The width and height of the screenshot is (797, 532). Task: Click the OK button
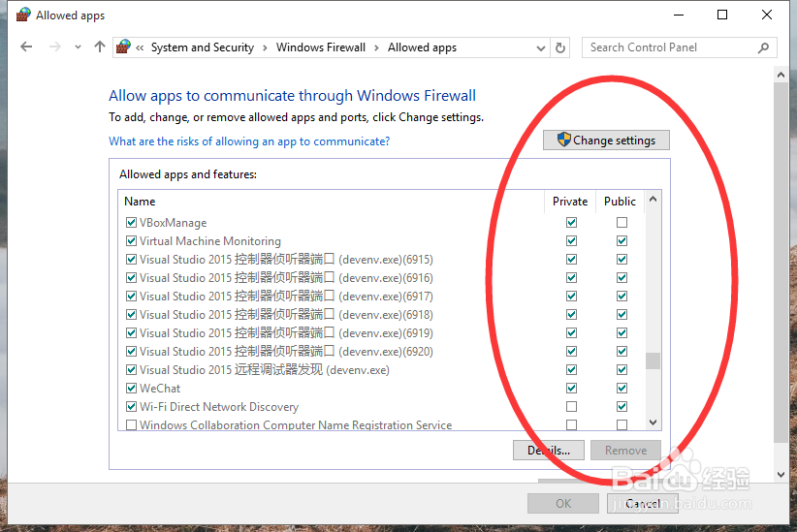click(563, 504)
